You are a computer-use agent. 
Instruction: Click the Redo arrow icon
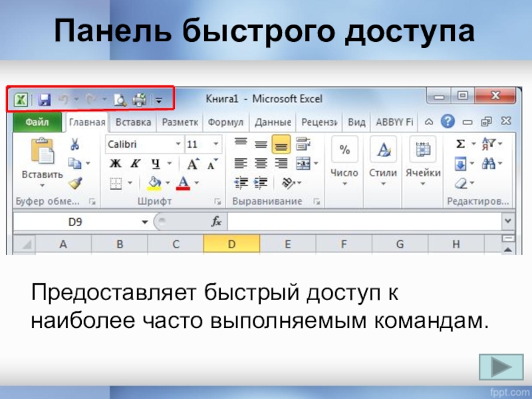[91, 99]
